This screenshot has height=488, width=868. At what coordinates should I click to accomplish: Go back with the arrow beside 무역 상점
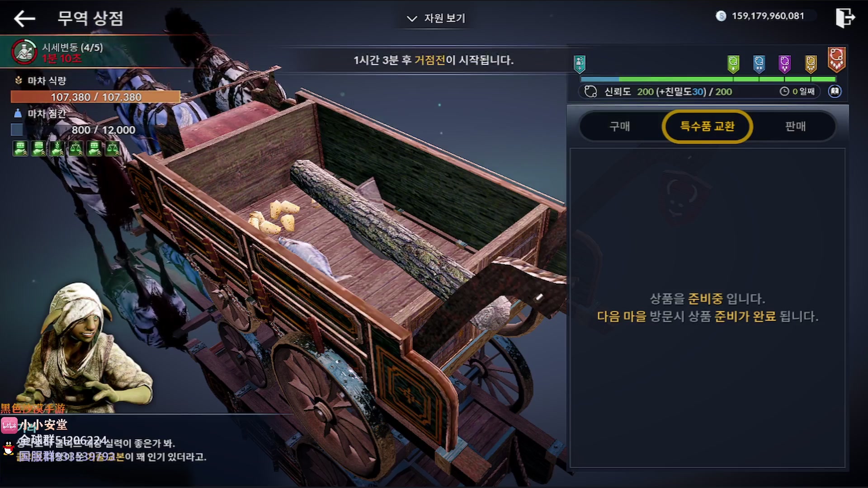[x=24, y=19]
